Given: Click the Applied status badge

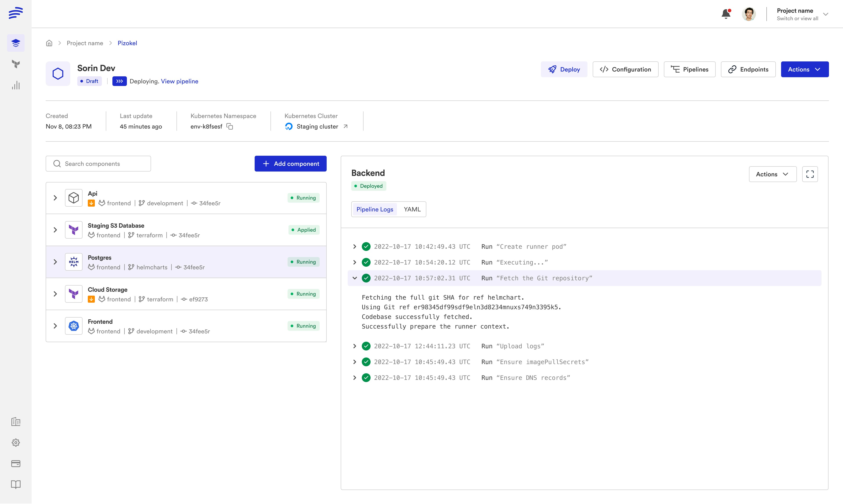Looking at the screenshot, I should point(304,230).
